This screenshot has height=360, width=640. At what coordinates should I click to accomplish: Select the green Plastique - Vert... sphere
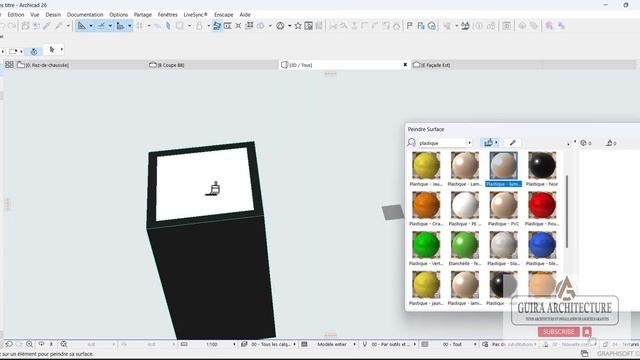[426, 244]
